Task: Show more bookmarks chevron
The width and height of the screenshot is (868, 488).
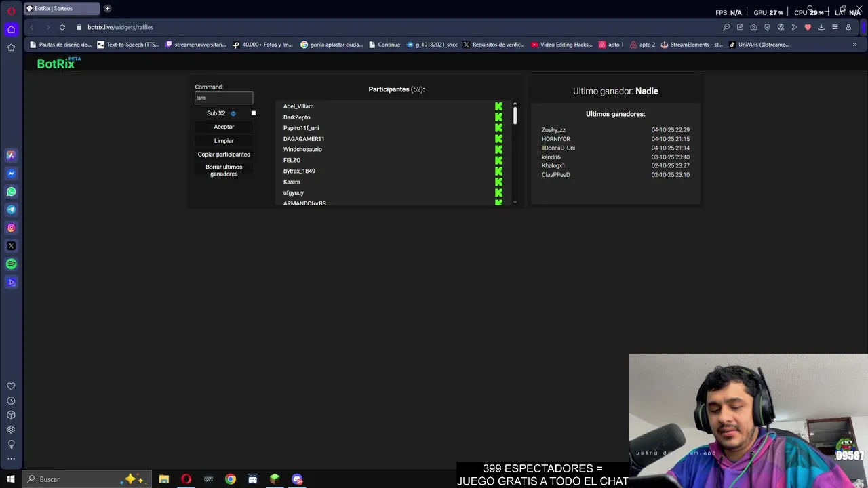Action: (854, 45)
